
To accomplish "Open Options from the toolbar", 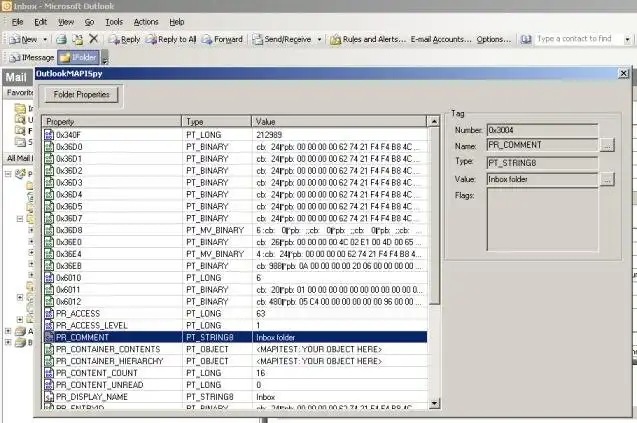I will pos(494,39).
